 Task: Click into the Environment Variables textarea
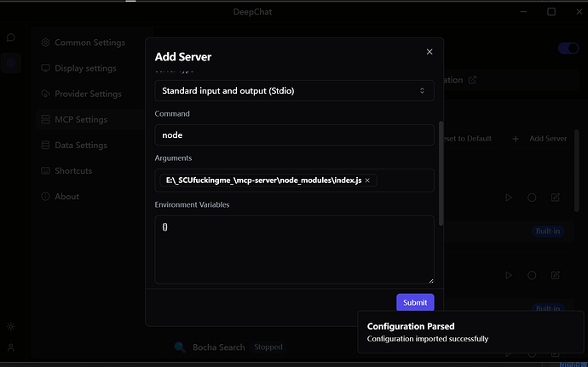pos(294,249)
